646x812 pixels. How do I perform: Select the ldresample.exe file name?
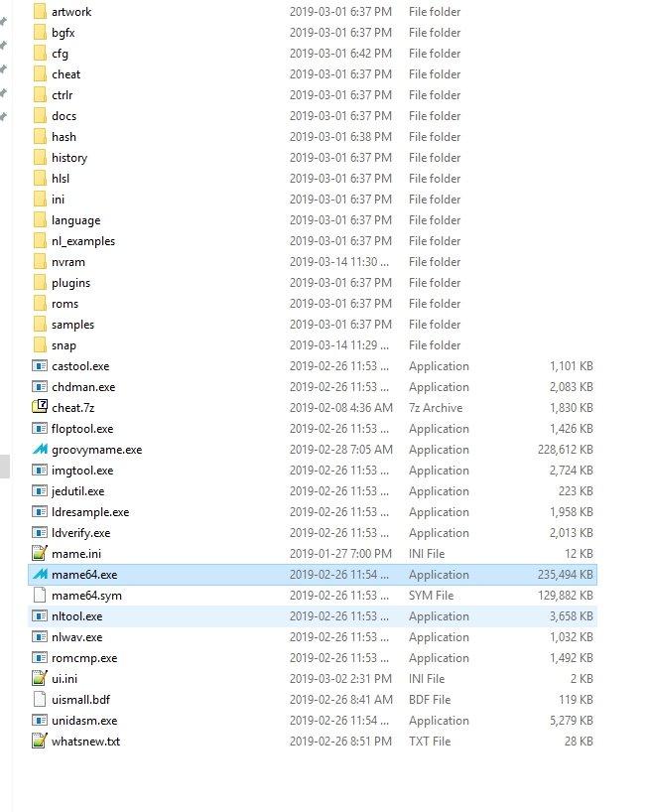90,512
